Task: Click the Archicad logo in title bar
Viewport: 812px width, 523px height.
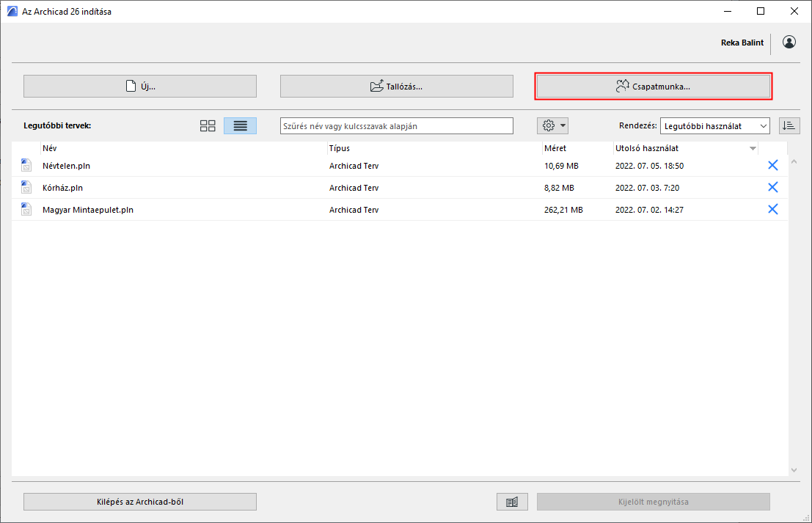Action: (12, 11)
